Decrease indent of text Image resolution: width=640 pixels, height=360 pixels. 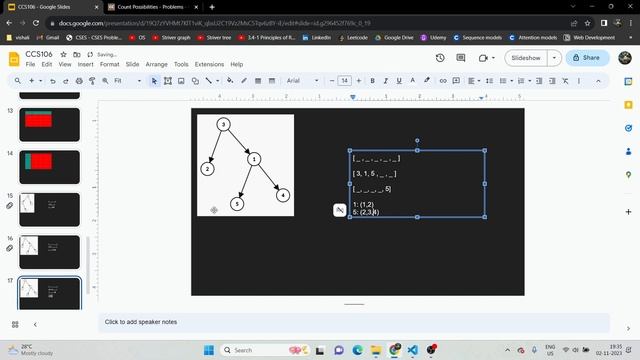point(539,81)
